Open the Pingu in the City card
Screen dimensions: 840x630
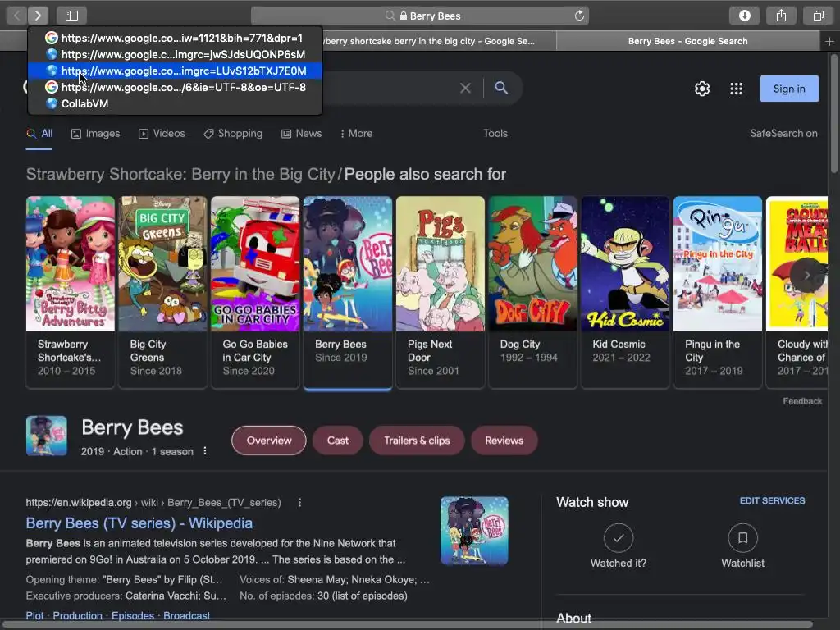click(x=718, y=292)
